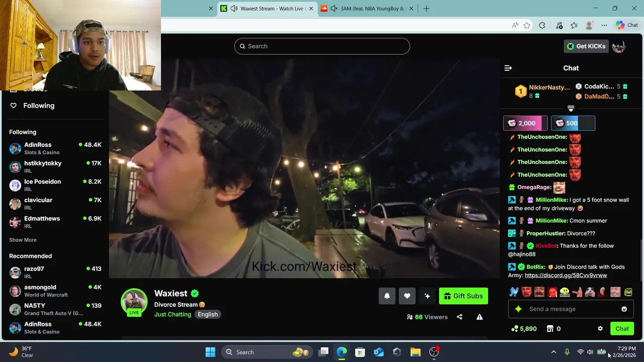Follow Waxiest with the heart icon
The height and width of the screenshot is (362, 644).
[407, 296]
